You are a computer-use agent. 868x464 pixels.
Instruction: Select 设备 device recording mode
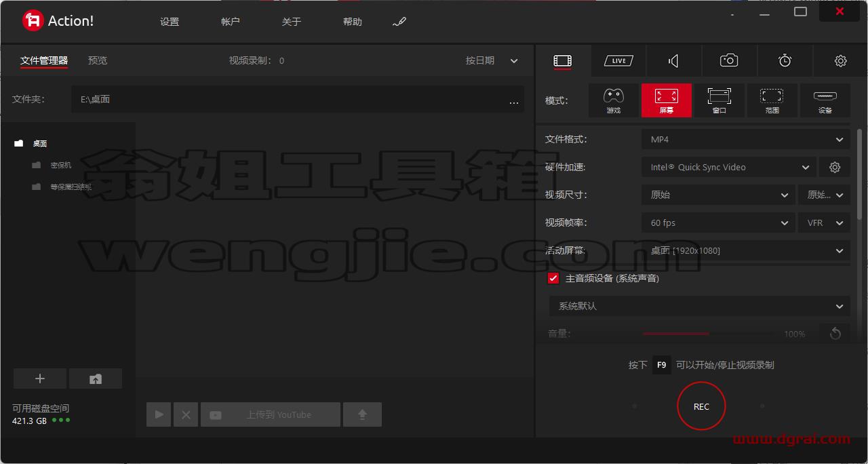(825, 100)
